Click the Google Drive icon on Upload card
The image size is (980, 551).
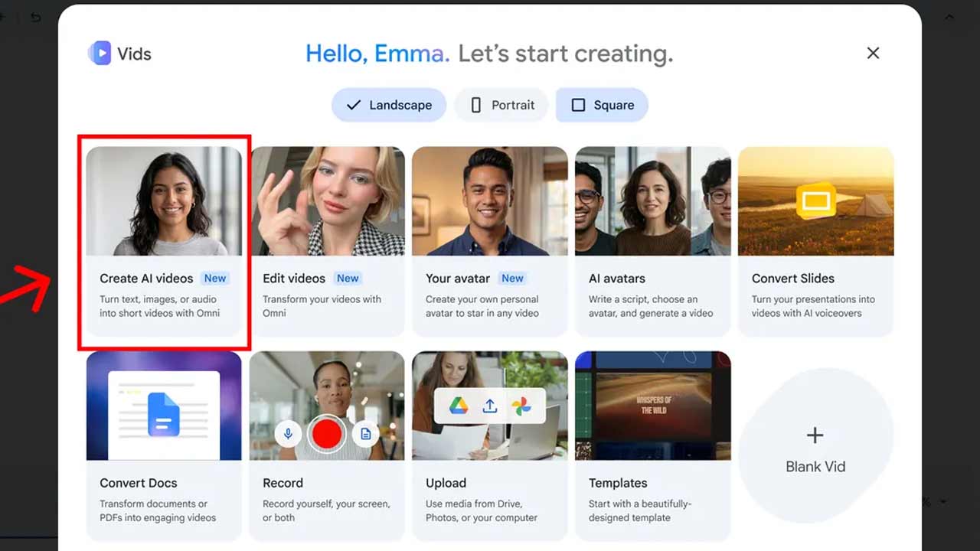459,406
